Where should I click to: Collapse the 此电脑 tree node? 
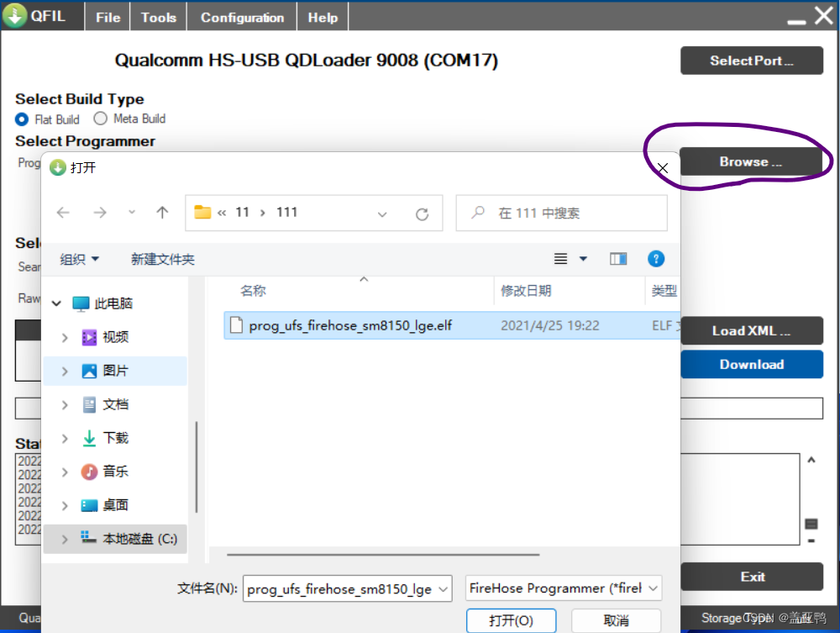[56, 303]
